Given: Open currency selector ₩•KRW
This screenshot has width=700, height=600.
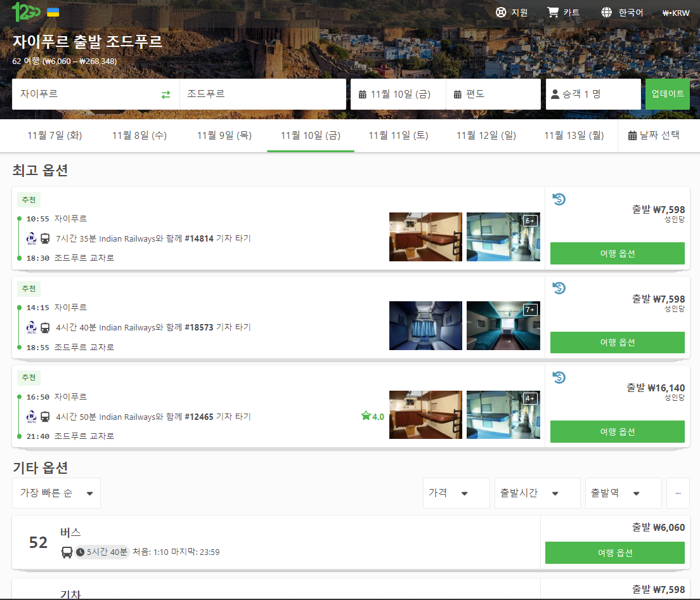Looking at the screenshot, I should pyautogui.click(x=676, y=13).
